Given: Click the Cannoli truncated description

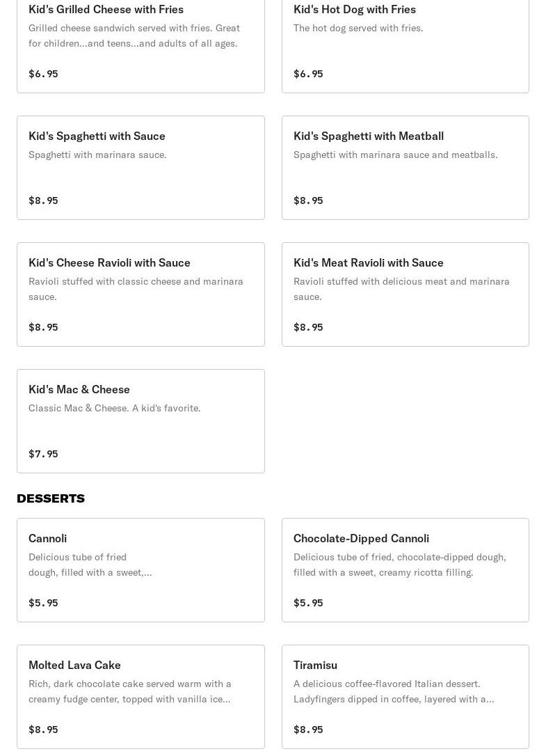Looking at the screenshot, I should point(90,565).
